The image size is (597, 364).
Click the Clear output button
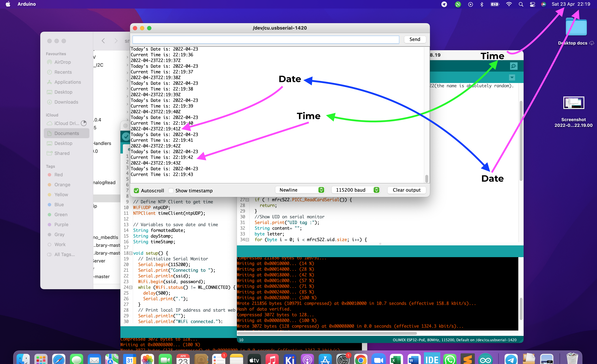point(407,190)
